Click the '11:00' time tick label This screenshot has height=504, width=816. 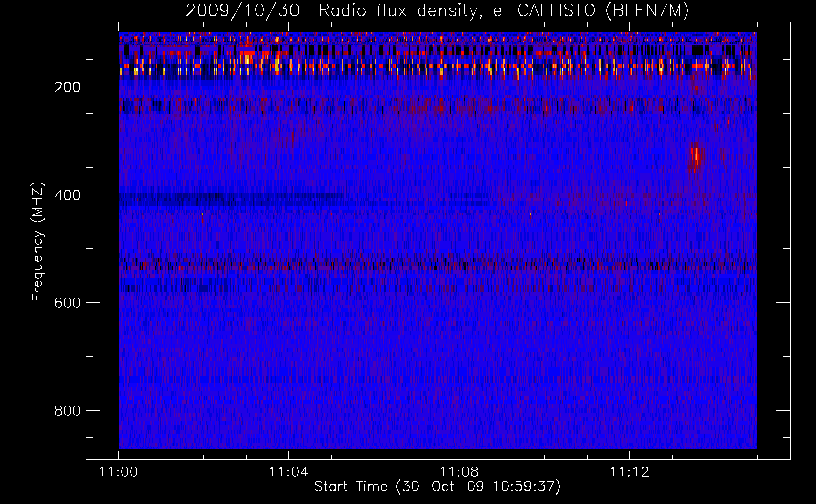pyautogui.click(x=119, y=472)
